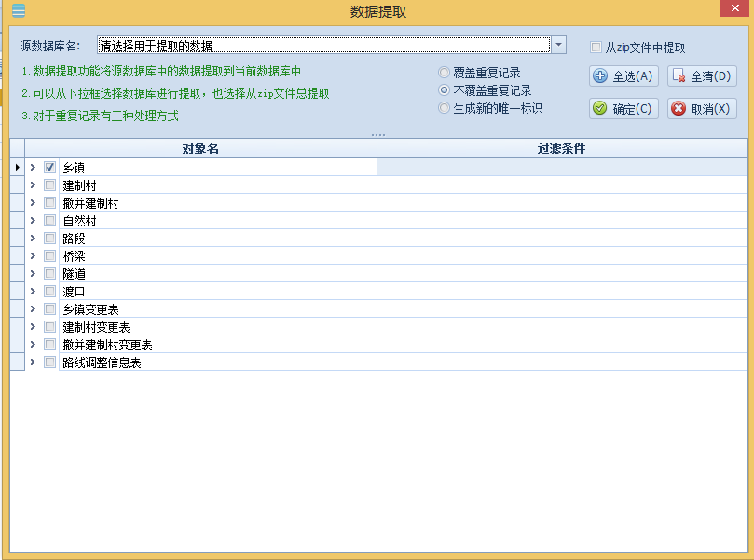Viewport: 754px width, 560px height.
Task: Open the 源数据库名 dropdown arrow
Action: (x=558, y=45)
